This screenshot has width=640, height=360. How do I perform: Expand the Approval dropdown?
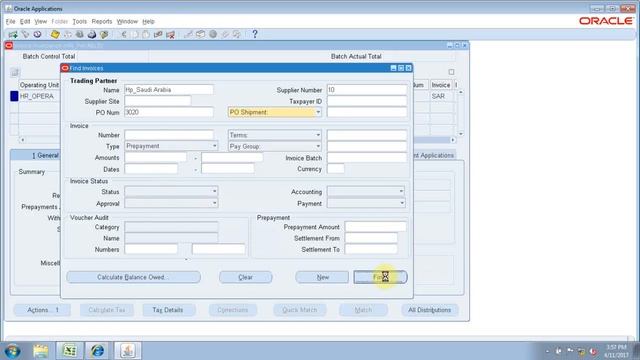(x=215, y=203)
